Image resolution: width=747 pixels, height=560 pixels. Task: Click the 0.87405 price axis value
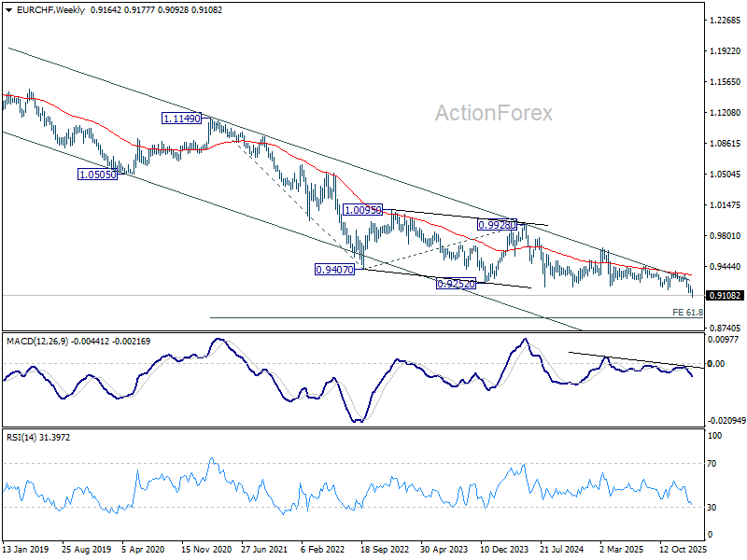(726, 329)
